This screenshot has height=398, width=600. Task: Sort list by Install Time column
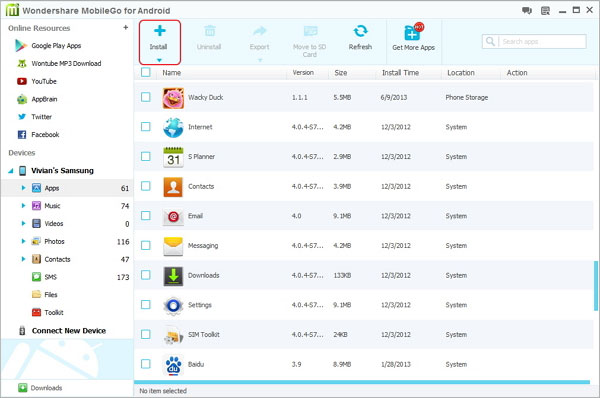(x=400, y=73)
